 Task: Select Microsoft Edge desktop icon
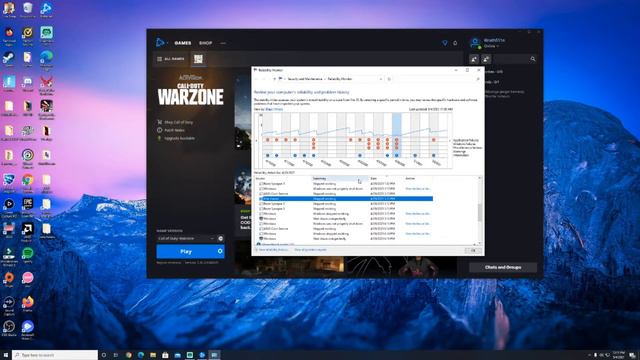pyautogui.click(x=46, y=60)
